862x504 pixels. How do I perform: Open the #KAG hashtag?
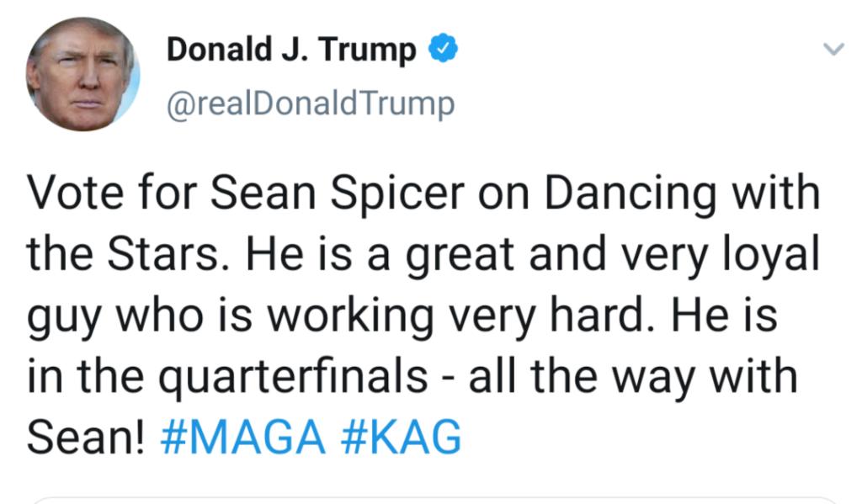pyautogui.click(x=401, y=437)
